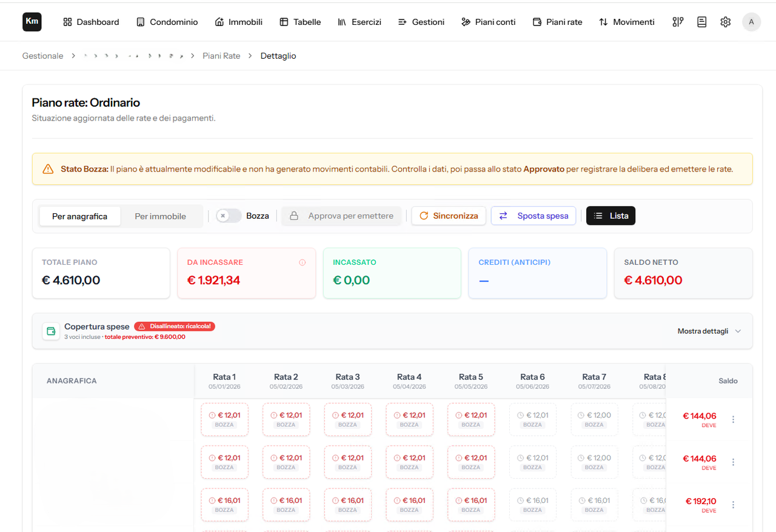Image resolution: width=776 pixels, height=532 pixels.
Task: Open Esercizi menu
Action: coord(359,22)
